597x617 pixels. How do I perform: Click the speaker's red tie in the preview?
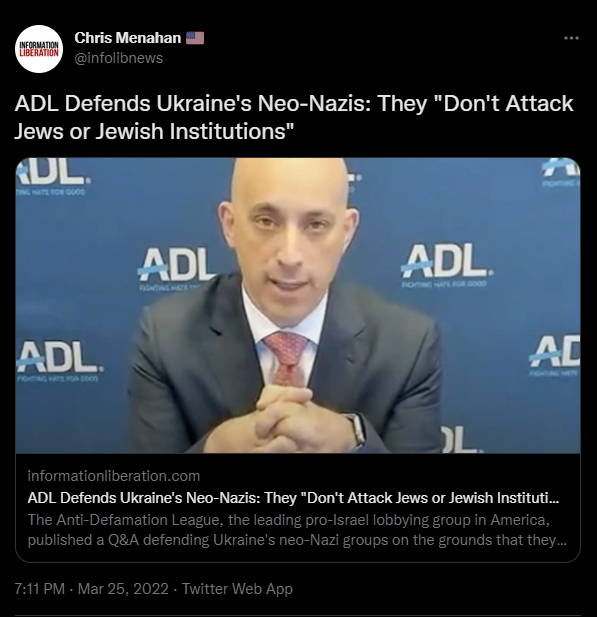(x=287, y=358)
